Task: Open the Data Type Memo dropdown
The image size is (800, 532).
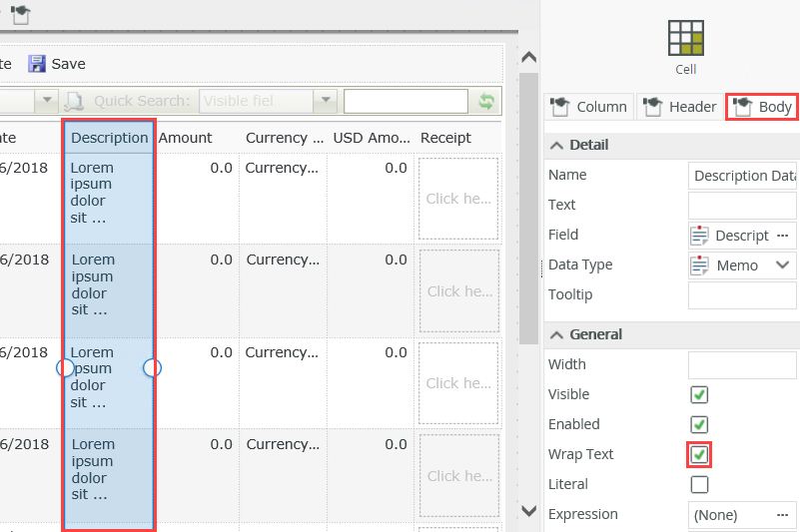Action: click(782, 266)
